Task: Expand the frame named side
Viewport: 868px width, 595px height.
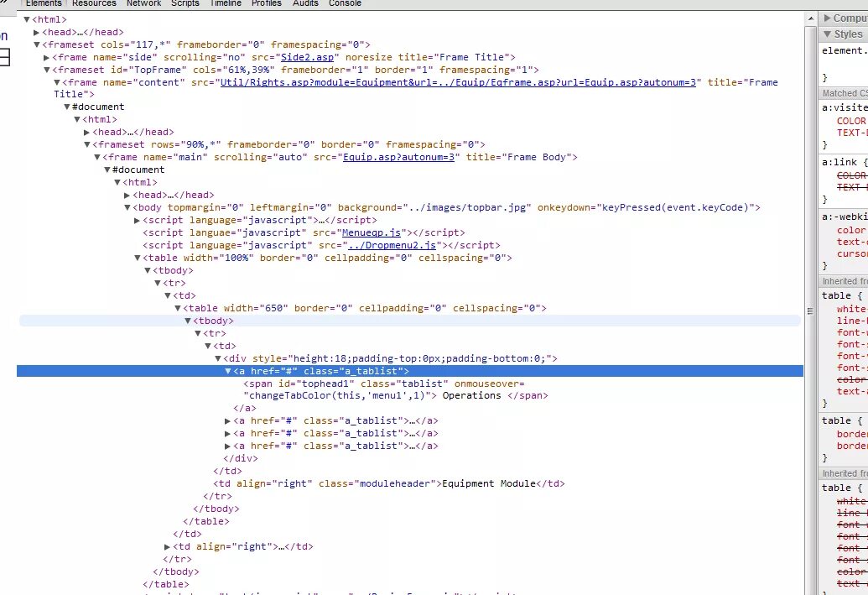Action: [x=47, y=58]
